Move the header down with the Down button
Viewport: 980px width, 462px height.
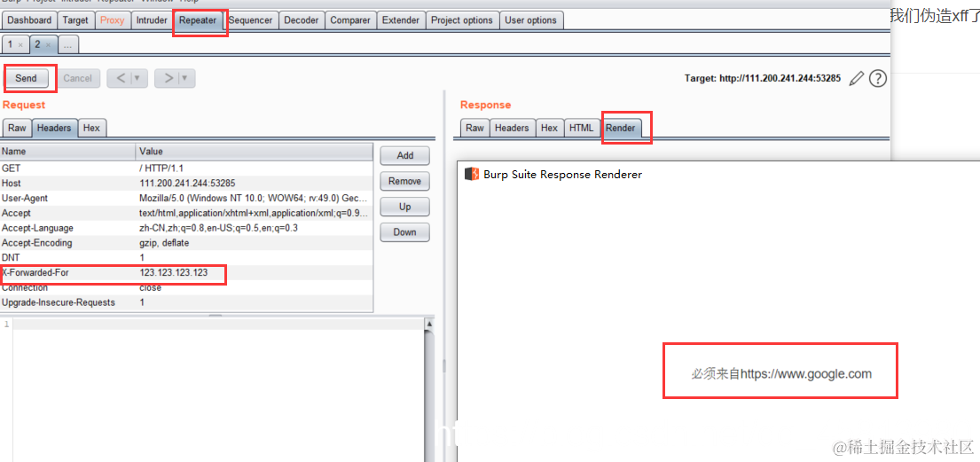pos(405,232)
